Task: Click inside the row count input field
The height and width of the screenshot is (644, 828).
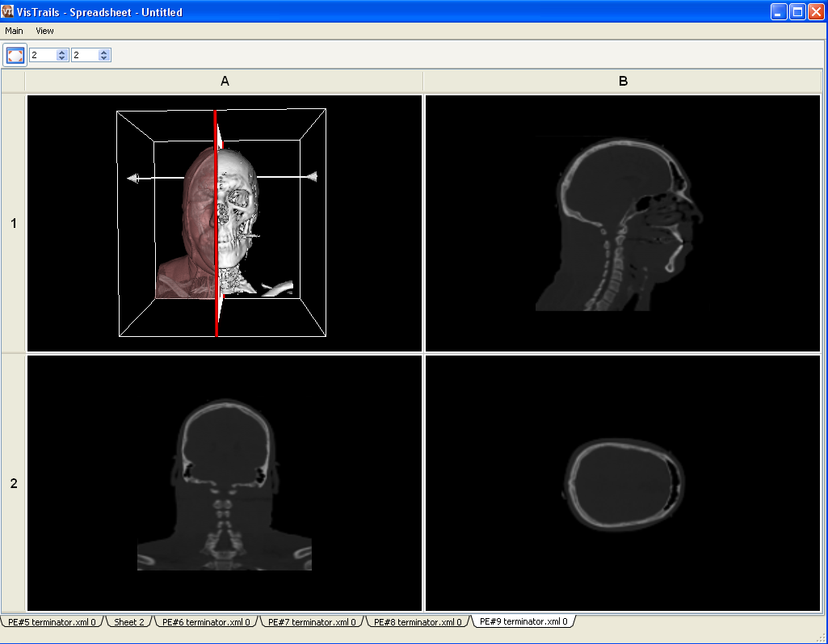Action: coord(43,55)
